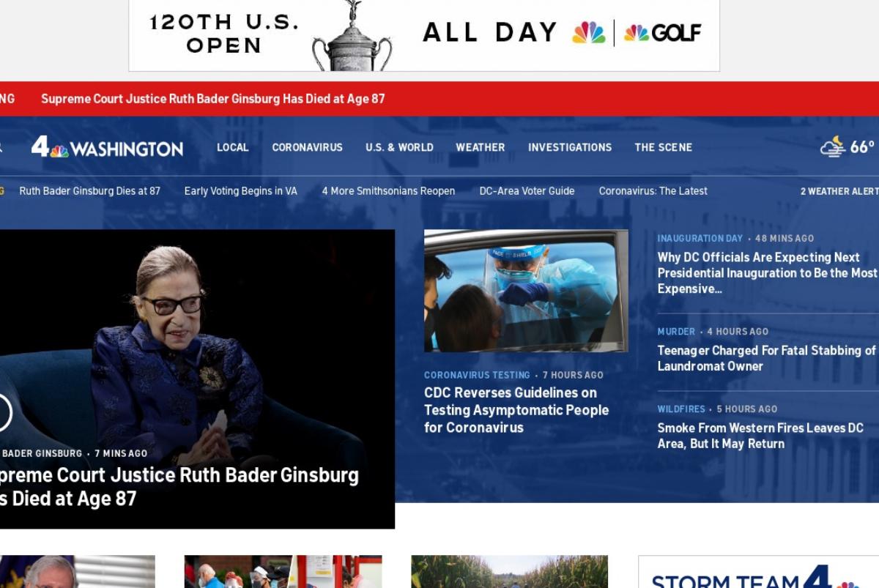Image resolution: width=879 pixels, height=588 pixels.
Task: View the 2 Weather Alerts notice
Action: coord(839,191)
